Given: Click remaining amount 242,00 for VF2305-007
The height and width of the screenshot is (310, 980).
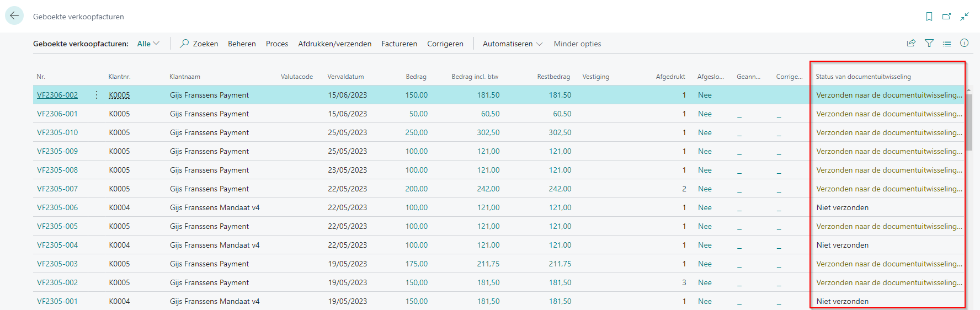Looking at the screenshot, I should coord(560,189).
